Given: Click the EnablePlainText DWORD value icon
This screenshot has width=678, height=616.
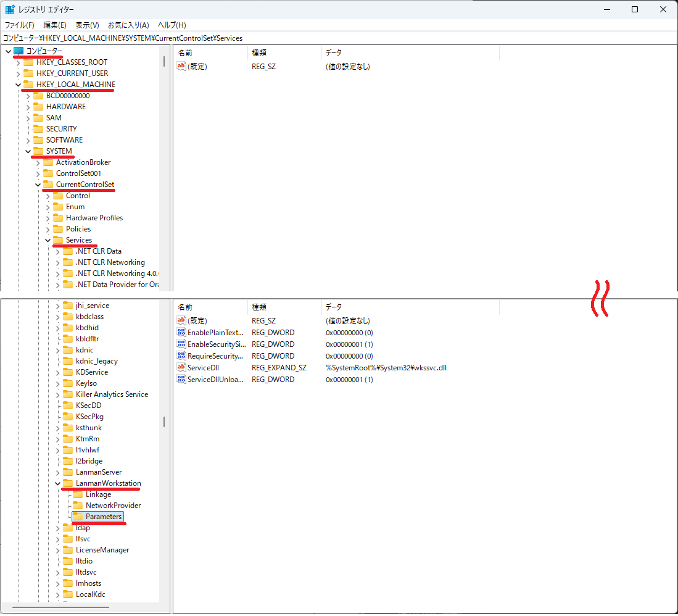Looking at the screenshot, I should click(181, 332).
